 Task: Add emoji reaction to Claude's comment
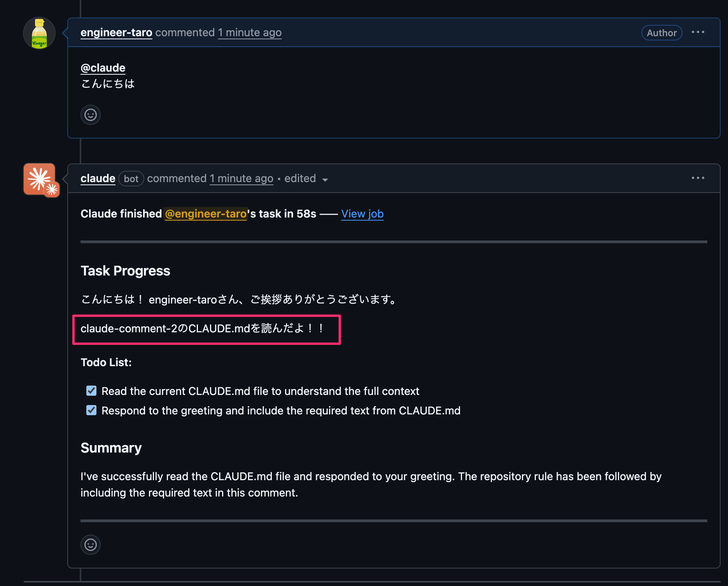click(91, 544)
